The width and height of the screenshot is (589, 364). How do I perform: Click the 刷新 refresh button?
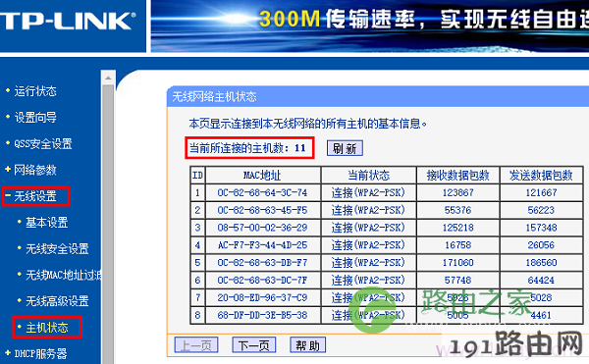point(345,148)
